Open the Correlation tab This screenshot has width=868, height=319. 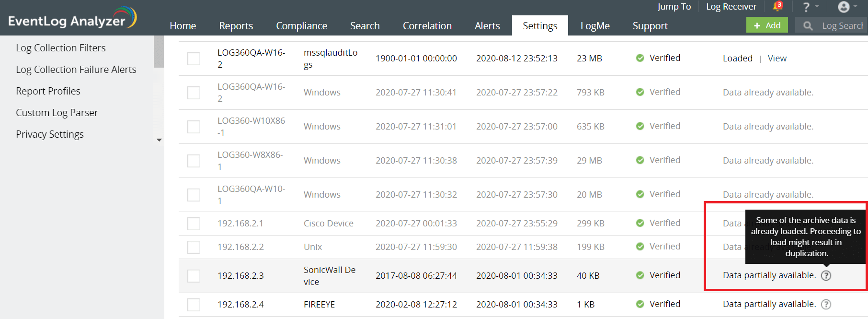click(427, 26)
